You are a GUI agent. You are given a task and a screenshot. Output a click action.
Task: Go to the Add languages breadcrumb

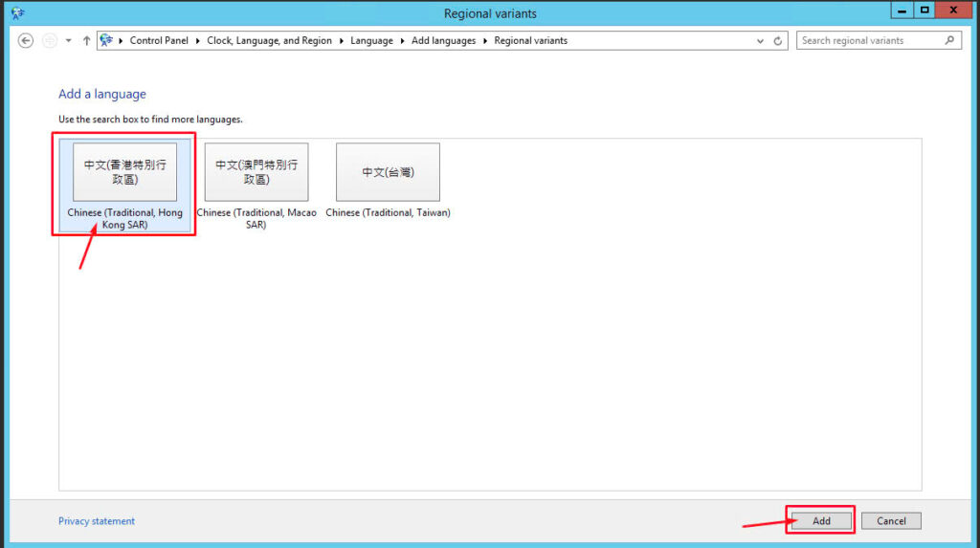(x=443, y=40)
